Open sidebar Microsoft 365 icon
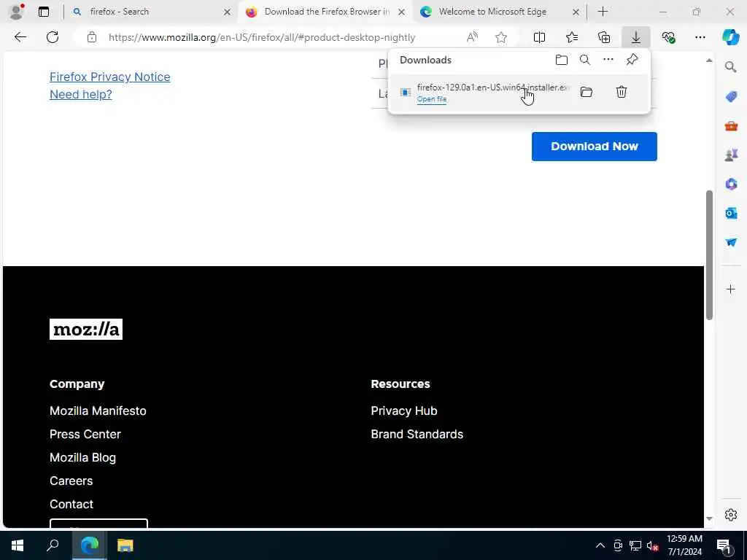The height and width of the screenshot is (560, 747). (731, 184)
